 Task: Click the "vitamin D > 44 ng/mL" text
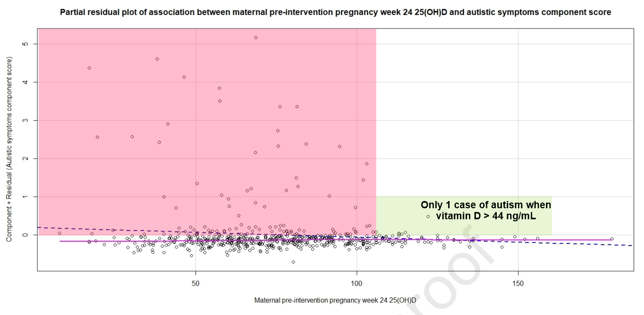493,216
